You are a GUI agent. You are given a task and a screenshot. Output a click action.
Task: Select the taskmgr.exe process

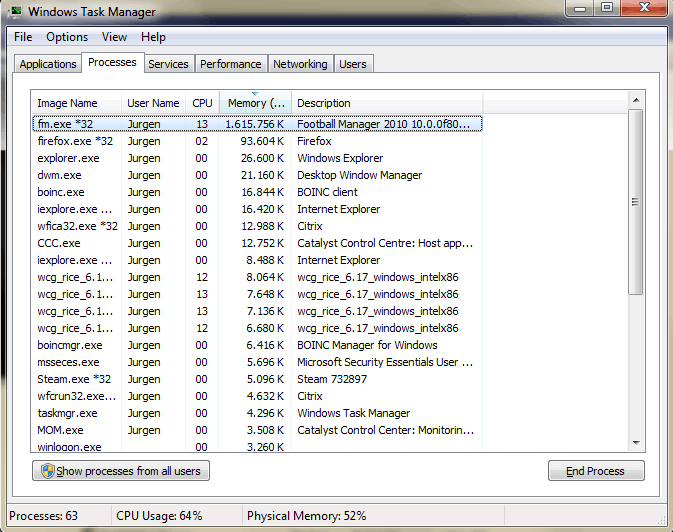(x=257, y=413)
